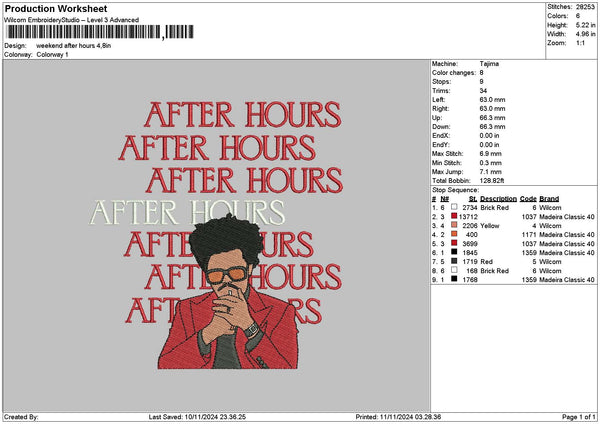Click the Color changes label
Image resolution: width=600 pixels, height=424 pixels.
coord(454,73)
